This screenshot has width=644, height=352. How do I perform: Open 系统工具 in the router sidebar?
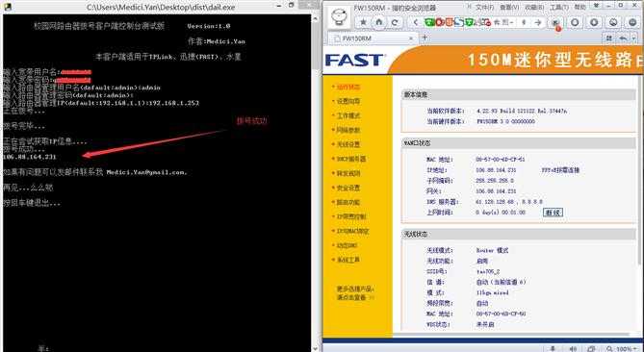click(x=348, y=260)
